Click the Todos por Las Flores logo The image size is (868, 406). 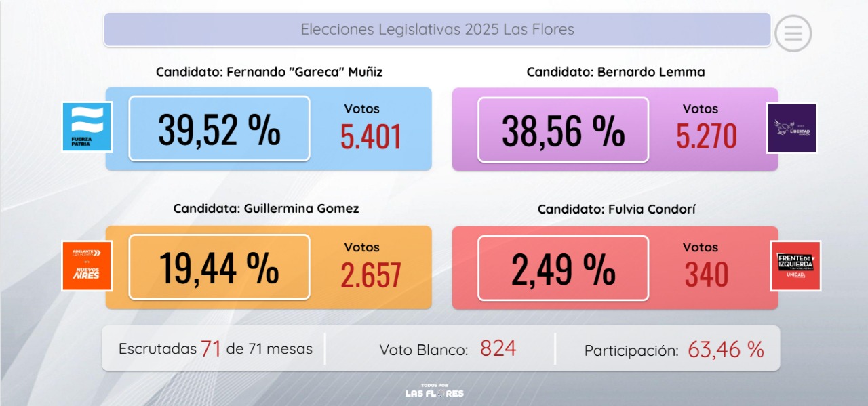tap(434, 390)
